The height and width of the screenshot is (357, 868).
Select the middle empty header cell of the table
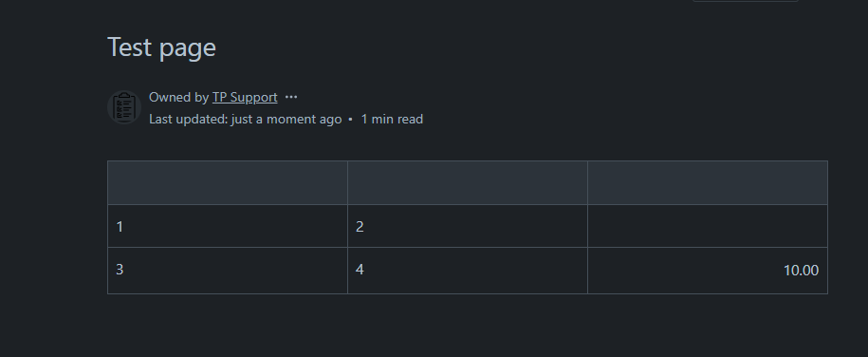pyautogui.click(x=468, y=183)
